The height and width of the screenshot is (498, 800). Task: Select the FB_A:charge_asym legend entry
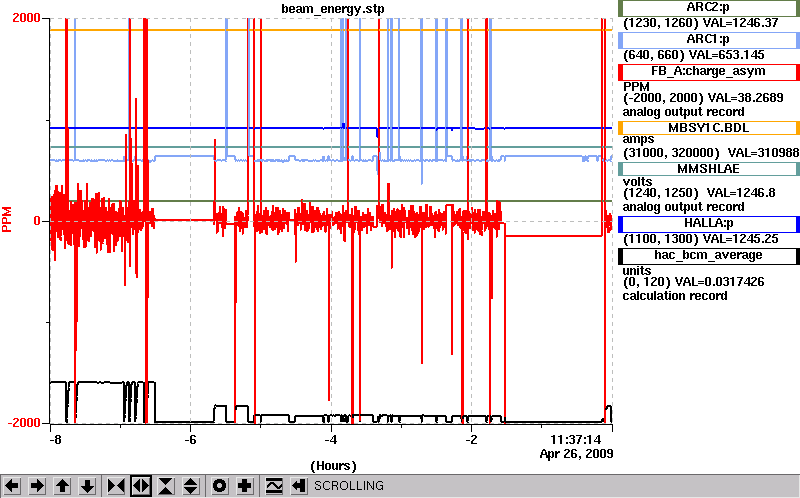709,72
